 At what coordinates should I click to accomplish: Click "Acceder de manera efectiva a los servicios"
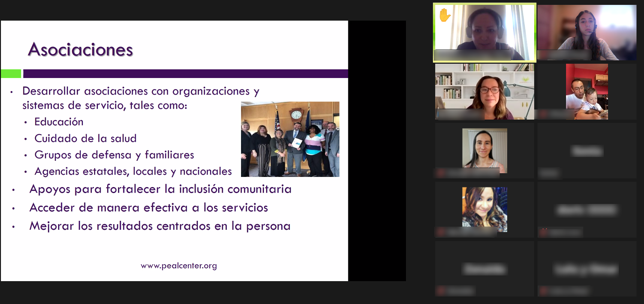tap(149, 208)
